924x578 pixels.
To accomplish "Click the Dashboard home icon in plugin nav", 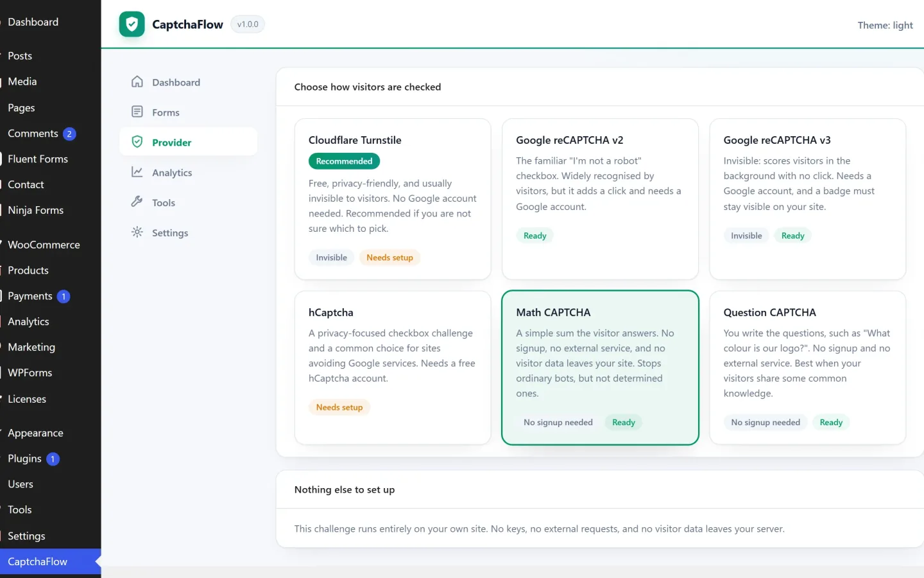I will (x=137, y=82).
